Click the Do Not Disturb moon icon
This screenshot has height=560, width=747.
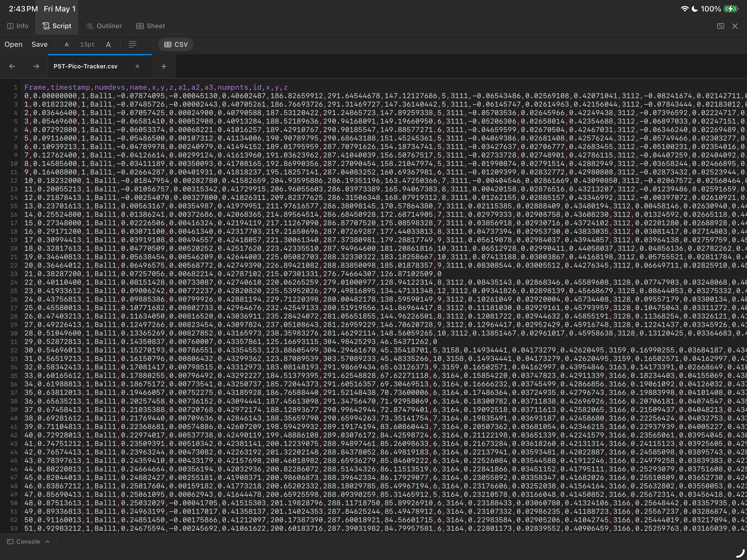695,9
